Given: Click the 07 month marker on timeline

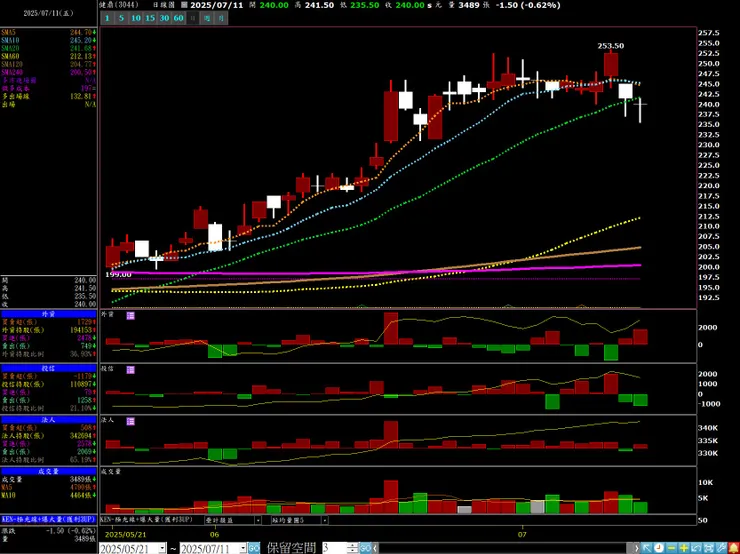Looking at the screenshot, I should pos(522,535).
